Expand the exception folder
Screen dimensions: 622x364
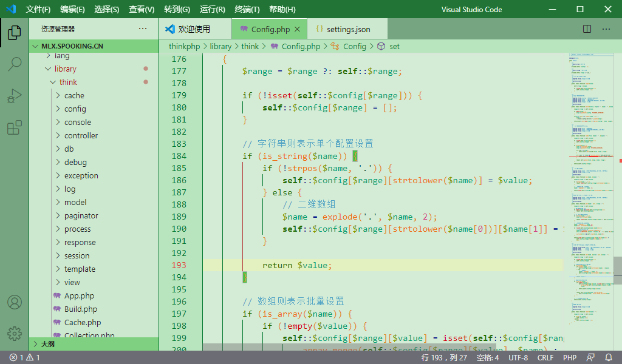point(94,175)
